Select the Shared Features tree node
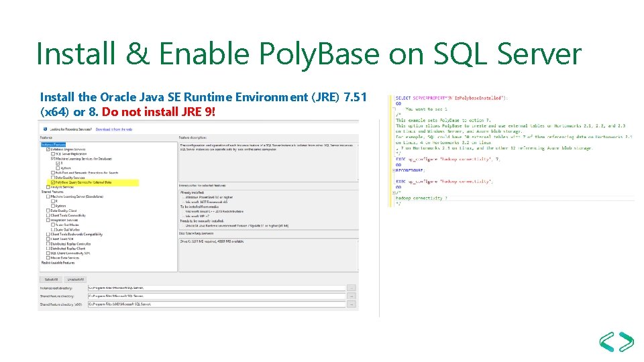This screenshot has height=362, width=644. click(x=52, y=192)
